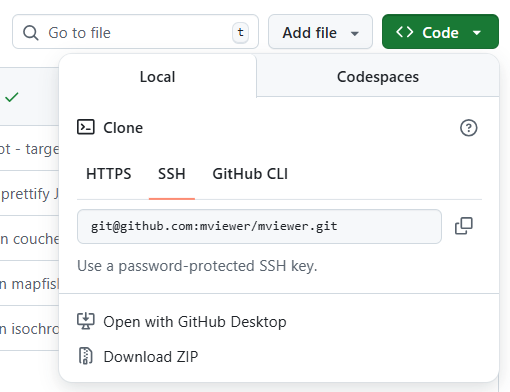Select the SSH clone option
The height and width of the screenshot is (392, 510).
[172, 174]
